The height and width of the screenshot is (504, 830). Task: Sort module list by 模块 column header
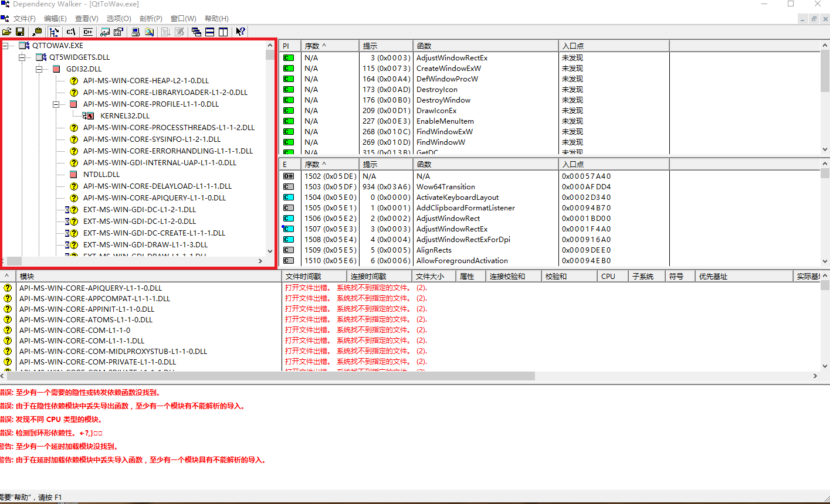[x=148, y=276]
